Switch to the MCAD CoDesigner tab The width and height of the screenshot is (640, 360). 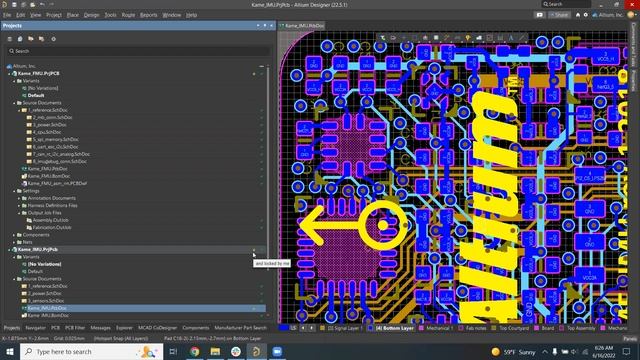(x=158, y=328)
